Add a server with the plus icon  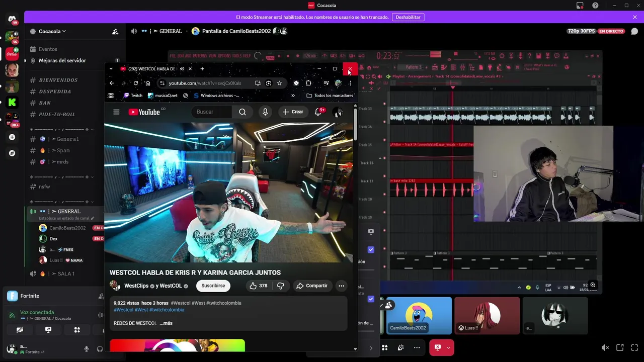pyautogui.click(x=12, y=137)
